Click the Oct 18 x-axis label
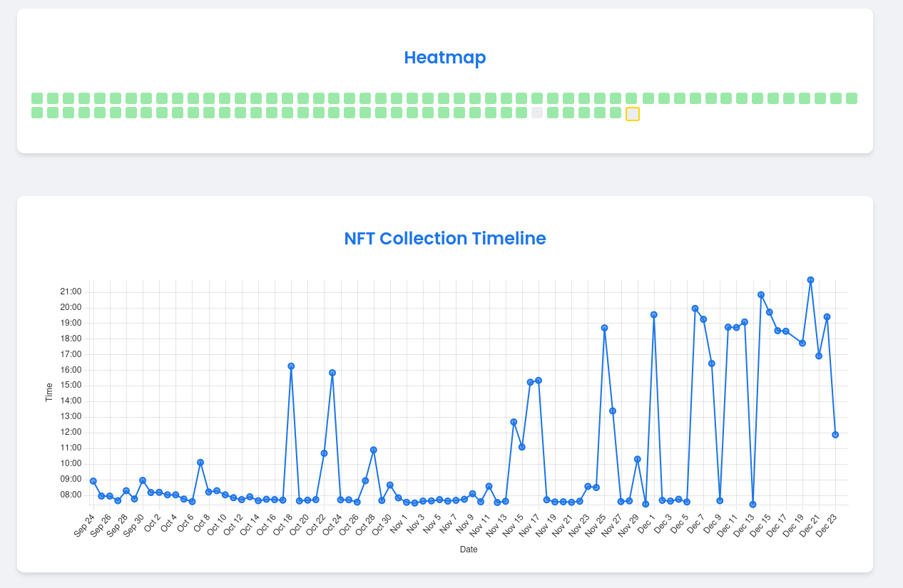 282,525
